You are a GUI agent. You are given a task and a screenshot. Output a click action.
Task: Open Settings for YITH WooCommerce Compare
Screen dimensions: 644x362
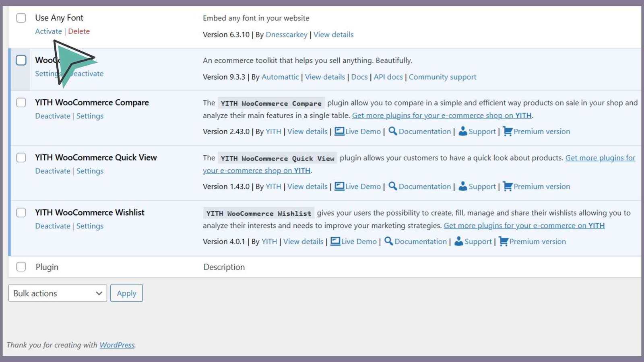90,116
